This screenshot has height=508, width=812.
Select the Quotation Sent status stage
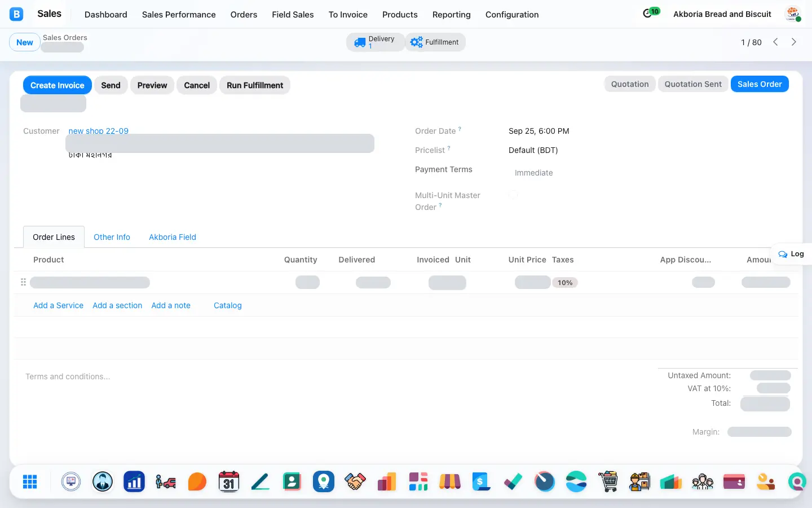(x=693, y=84)
